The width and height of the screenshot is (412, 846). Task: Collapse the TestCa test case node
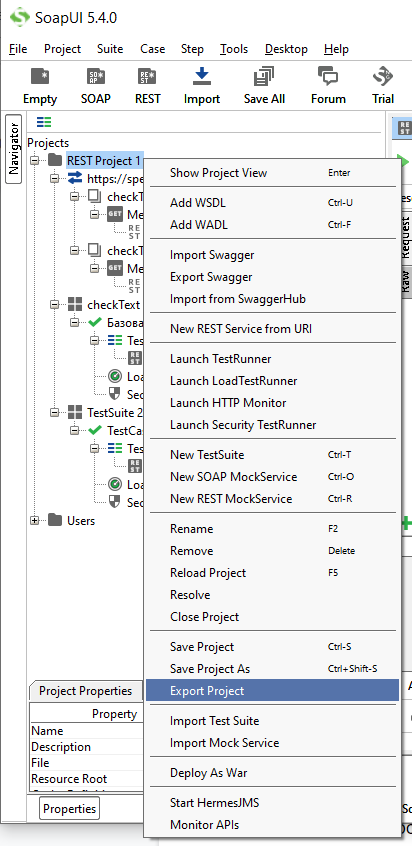[x=75, y=431]
